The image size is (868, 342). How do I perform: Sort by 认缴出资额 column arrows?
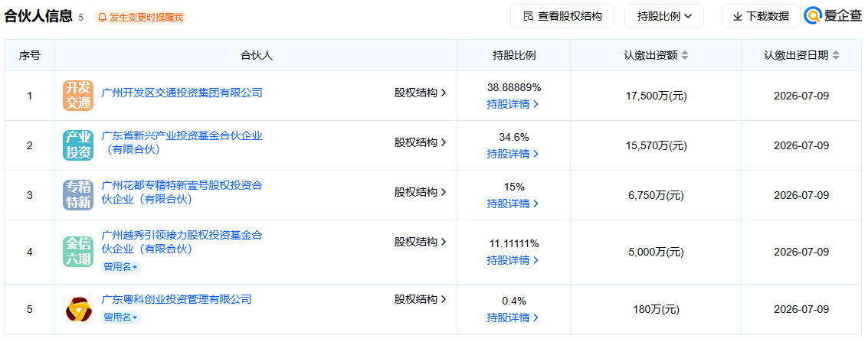pyautogui.click(x=685, y=55)
